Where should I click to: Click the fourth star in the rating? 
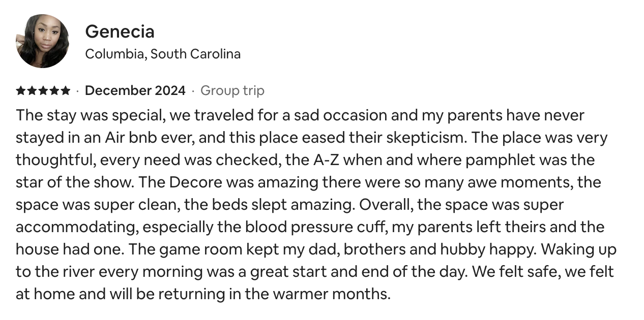tap(54, 91)
